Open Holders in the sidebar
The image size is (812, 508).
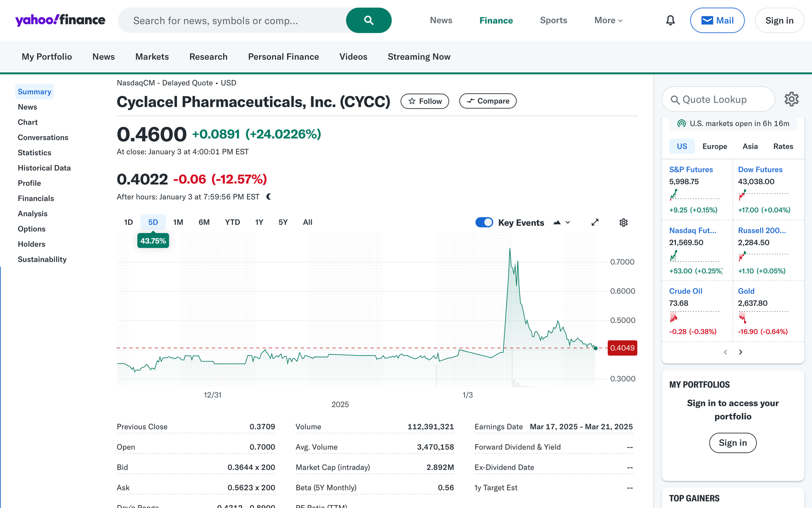(32, 244)
